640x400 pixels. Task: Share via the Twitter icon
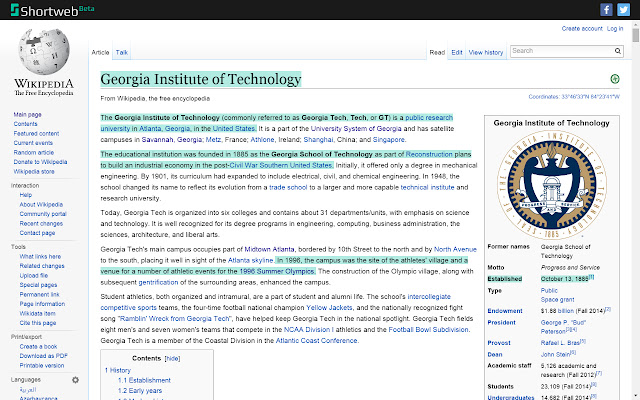click(x=623, y=9)
